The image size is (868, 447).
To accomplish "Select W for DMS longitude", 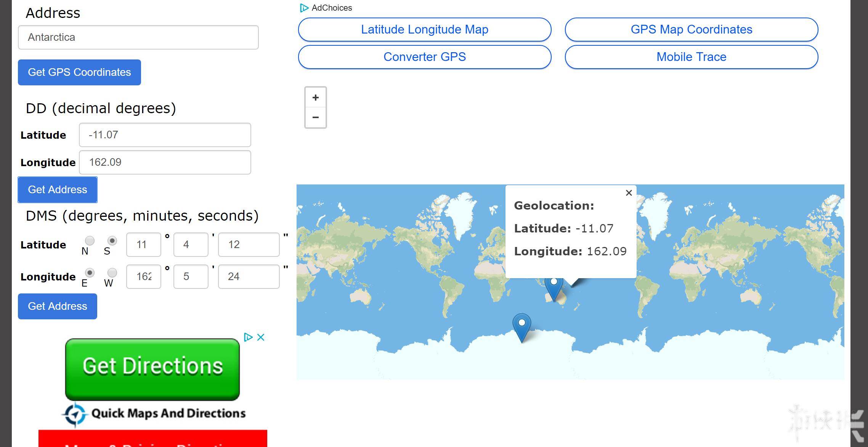I will (112, 272).
